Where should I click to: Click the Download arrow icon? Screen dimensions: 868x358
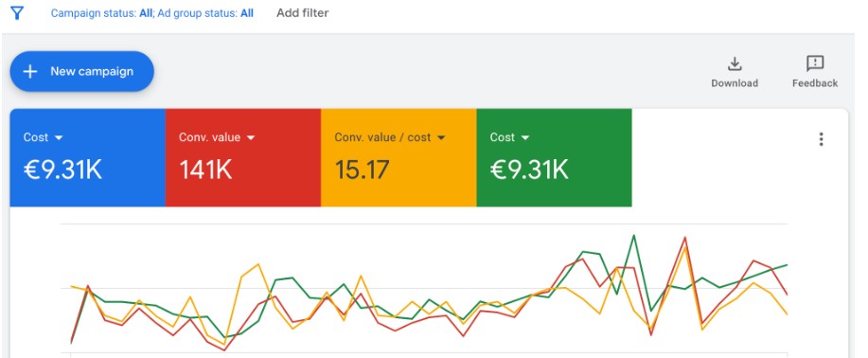coord(735,64)
